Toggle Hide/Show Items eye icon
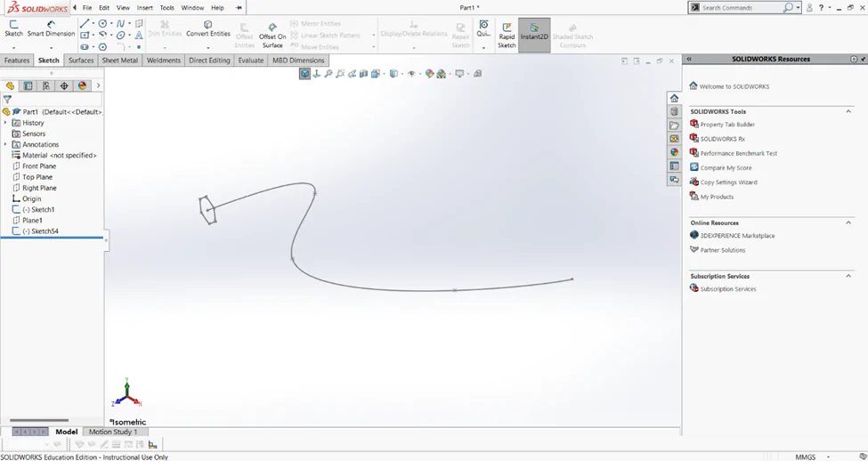 point(410,74)
